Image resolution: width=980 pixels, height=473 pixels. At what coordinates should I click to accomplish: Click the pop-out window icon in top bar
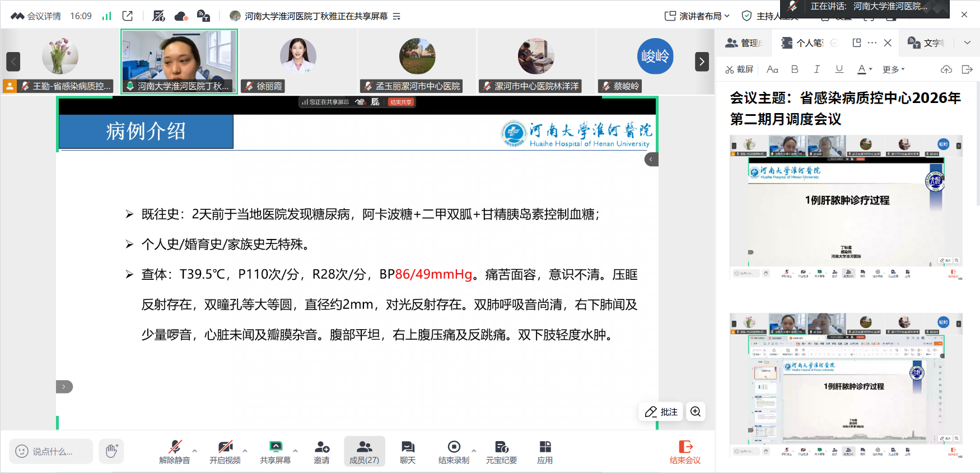coord(128,16)
